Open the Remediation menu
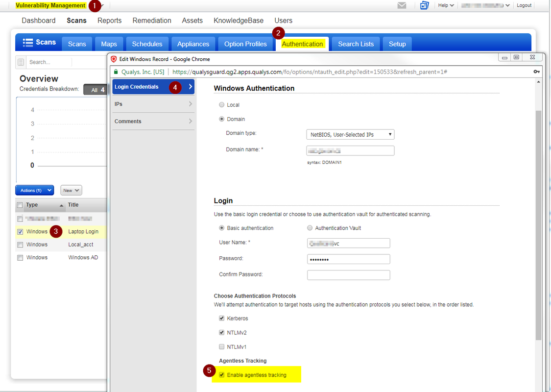The image size is (551, 392). 152,21
